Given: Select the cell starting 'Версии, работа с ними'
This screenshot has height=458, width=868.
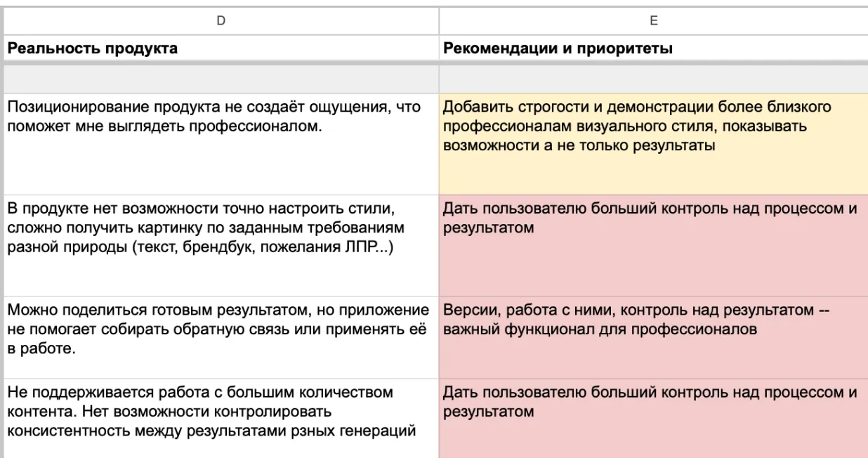Looking at the screenshot, I should point(652,333).
